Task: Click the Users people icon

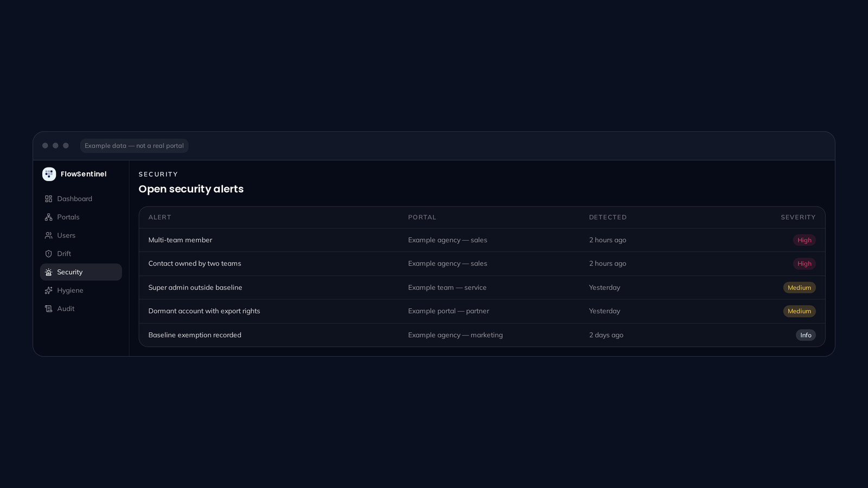Action: click(x=48, y=235)
